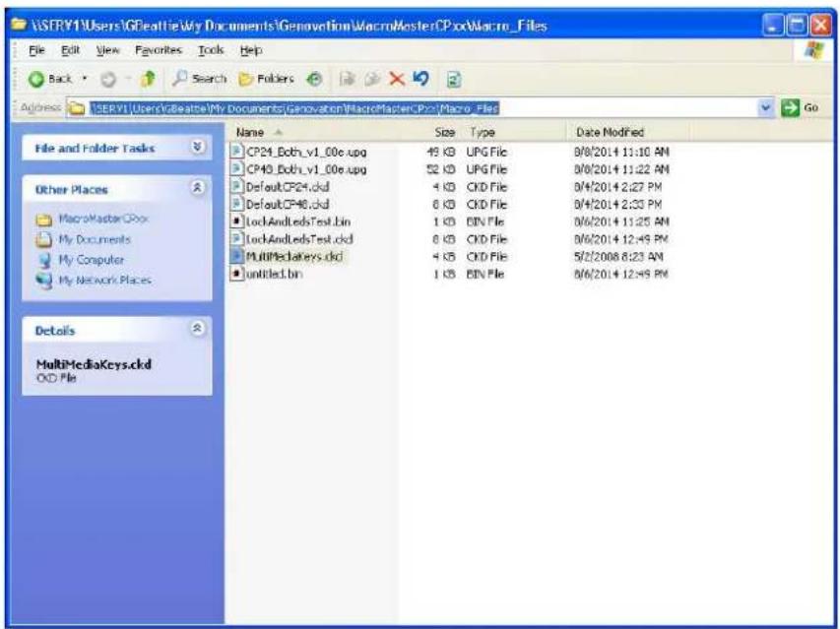This screenshot has width=840, height=629.
Task: Click the file icon of untitled.bin
Action: click(236, 274)
